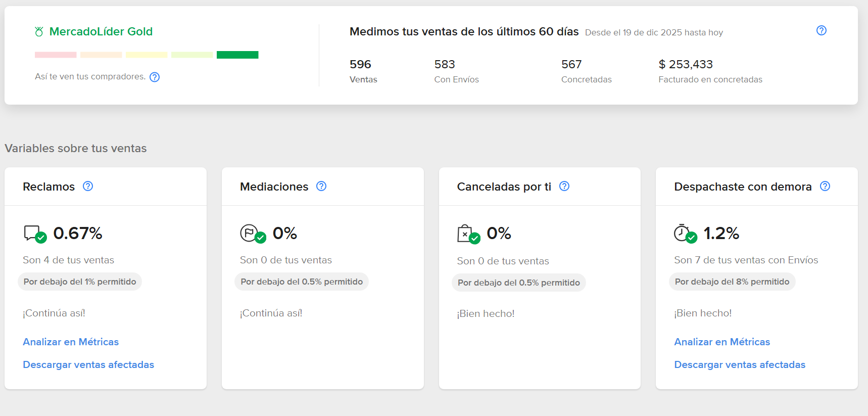Screen dimensions: 868x416
Task: Click 'Descargar ventas afectadas' under Reclamos
Action: (88, 364)
